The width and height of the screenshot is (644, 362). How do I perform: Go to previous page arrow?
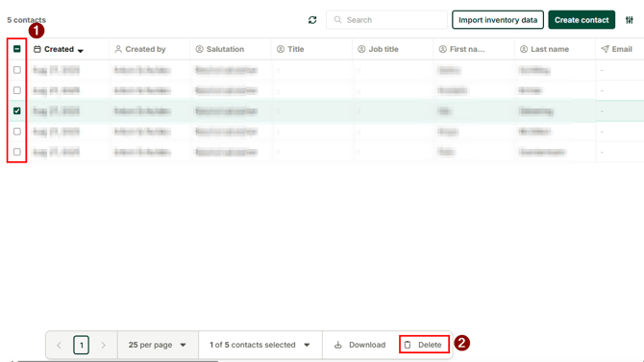coord(59,345)
